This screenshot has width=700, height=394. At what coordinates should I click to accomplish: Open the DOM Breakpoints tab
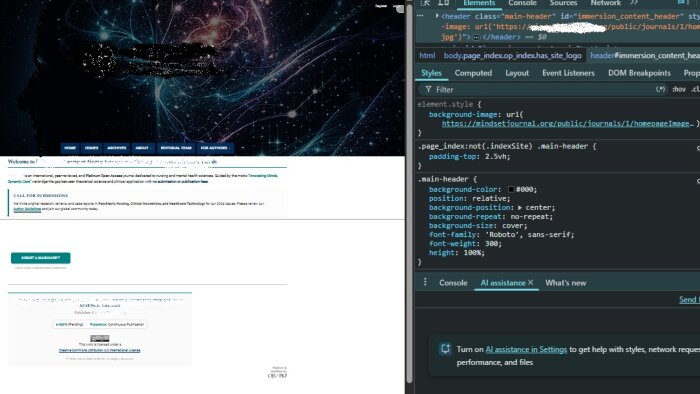[x=639, y=73]
